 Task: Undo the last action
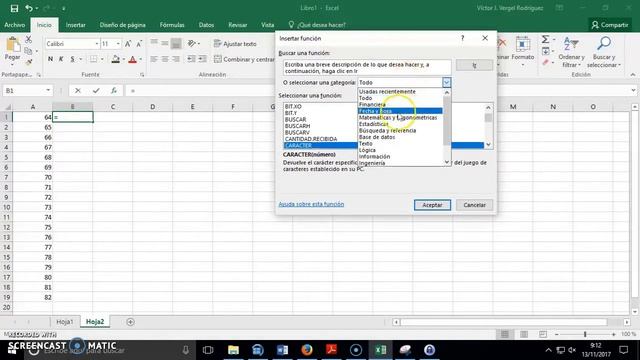click(x=29, y=8)
